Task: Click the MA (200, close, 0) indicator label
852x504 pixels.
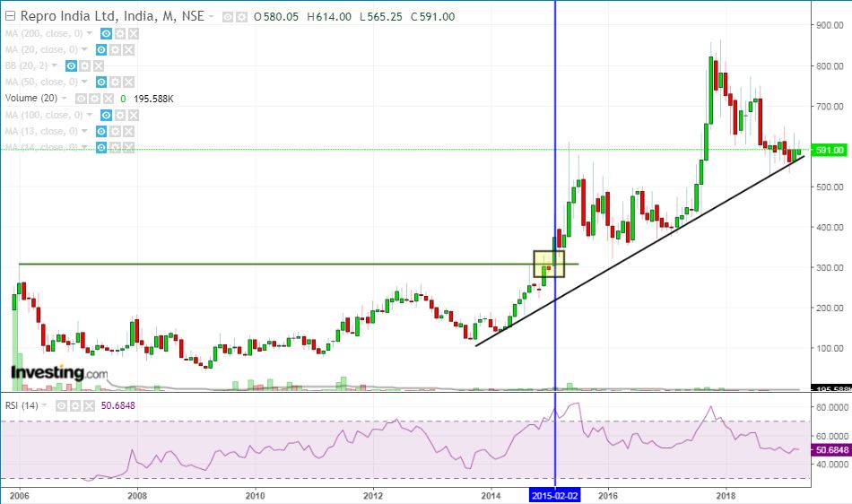Action: point(44,34)
